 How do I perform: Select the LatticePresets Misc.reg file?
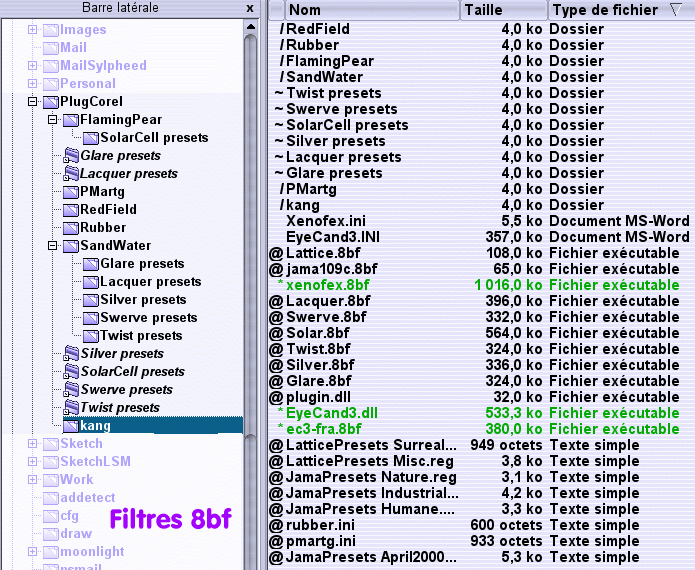(x=481, y=461)
